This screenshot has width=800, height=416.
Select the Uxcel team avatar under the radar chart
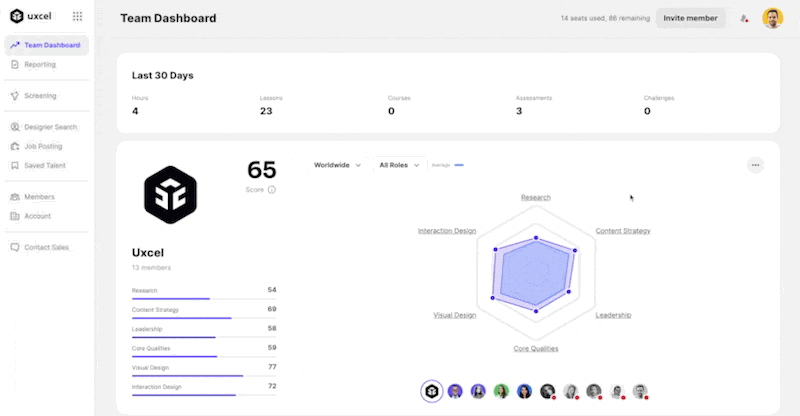432,391
